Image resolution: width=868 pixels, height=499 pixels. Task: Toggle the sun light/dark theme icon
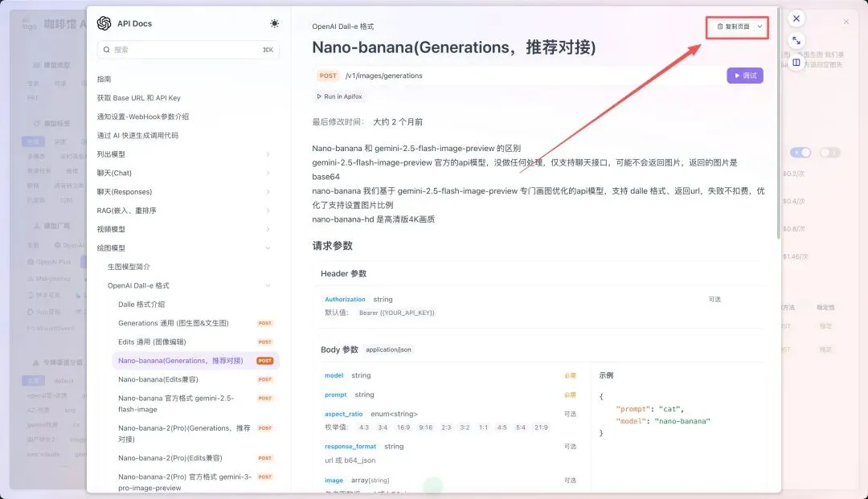pyautogui.click(x=275, y=23)
